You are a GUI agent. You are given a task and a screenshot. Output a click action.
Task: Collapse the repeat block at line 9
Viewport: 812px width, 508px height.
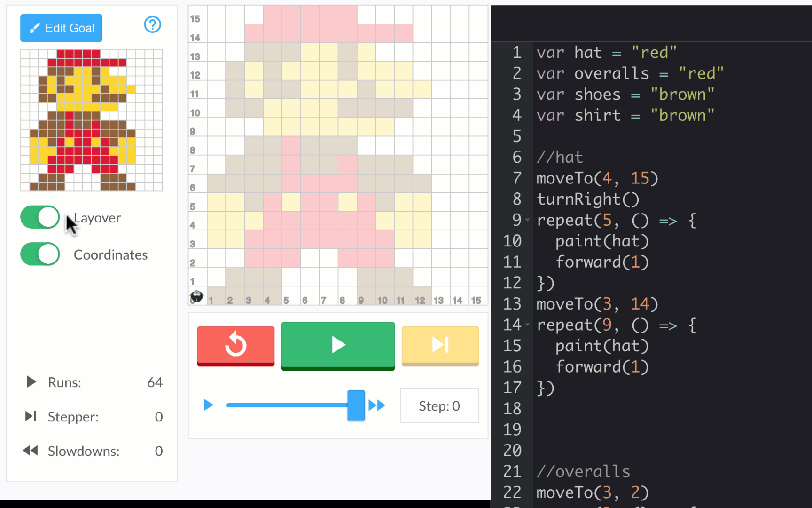pos(528,220)
